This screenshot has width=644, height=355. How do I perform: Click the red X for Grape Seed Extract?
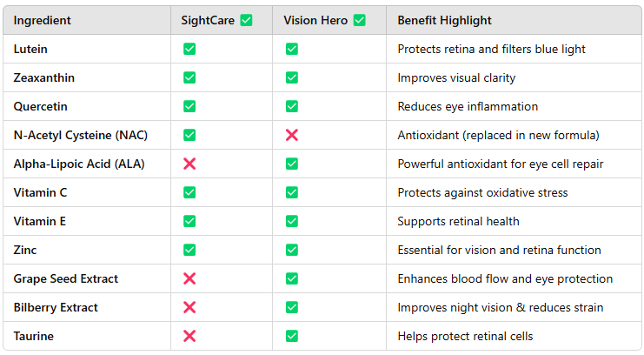[189, 278]
